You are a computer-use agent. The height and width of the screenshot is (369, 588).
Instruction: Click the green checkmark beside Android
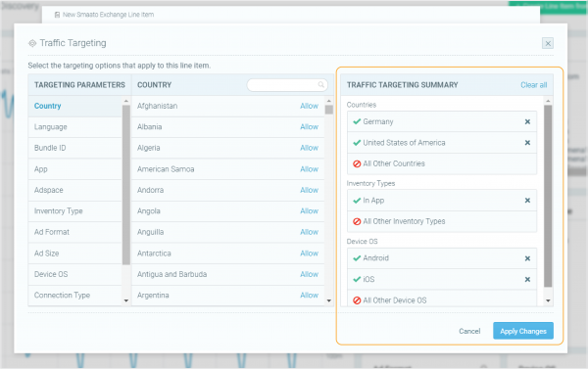[x=357, y=258]
